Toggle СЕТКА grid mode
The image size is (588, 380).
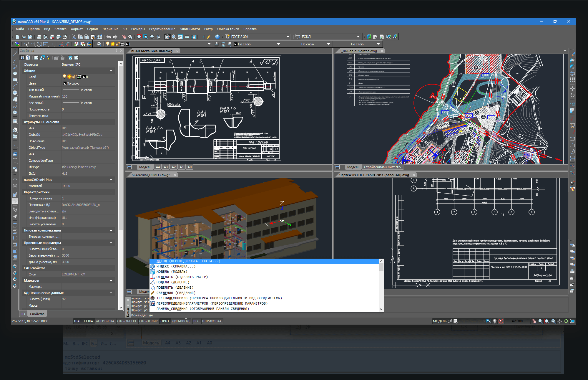coord(88,321)
